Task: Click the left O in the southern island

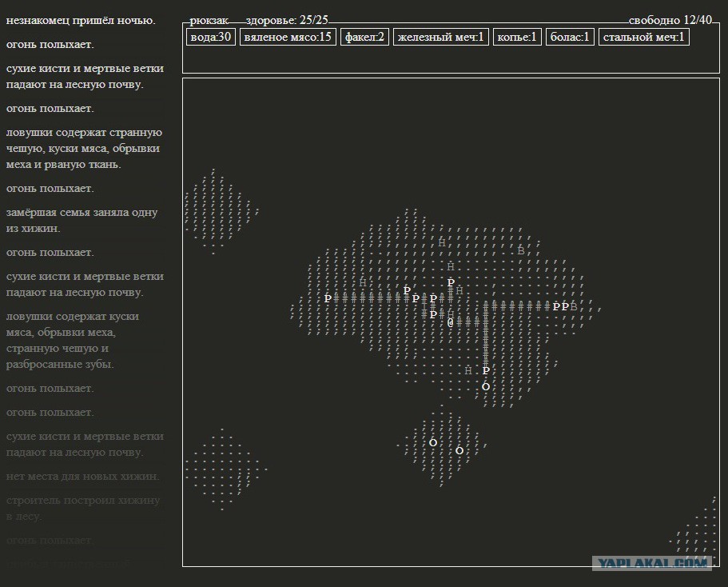Action: tap(432, 442)
